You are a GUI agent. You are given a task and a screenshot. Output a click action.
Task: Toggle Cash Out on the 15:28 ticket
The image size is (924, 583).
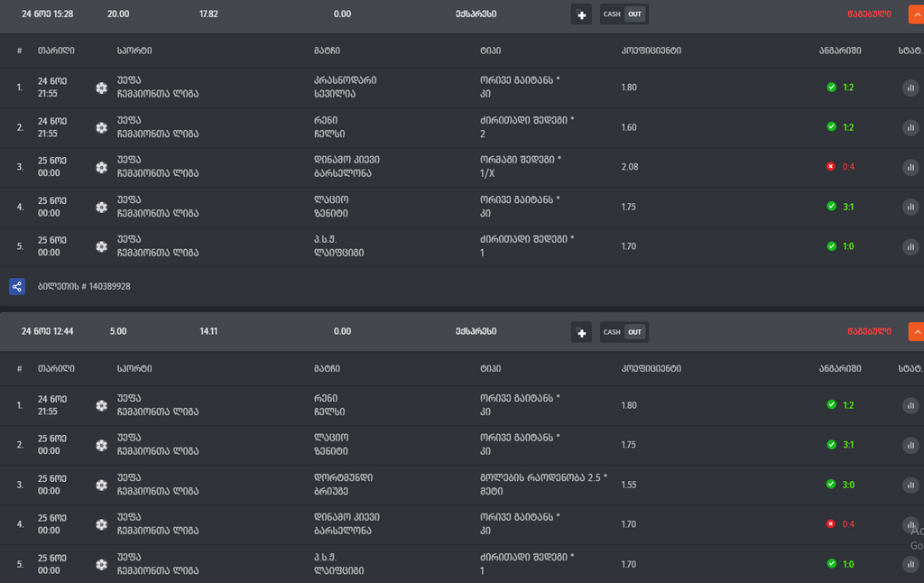[x=624, y=14]
